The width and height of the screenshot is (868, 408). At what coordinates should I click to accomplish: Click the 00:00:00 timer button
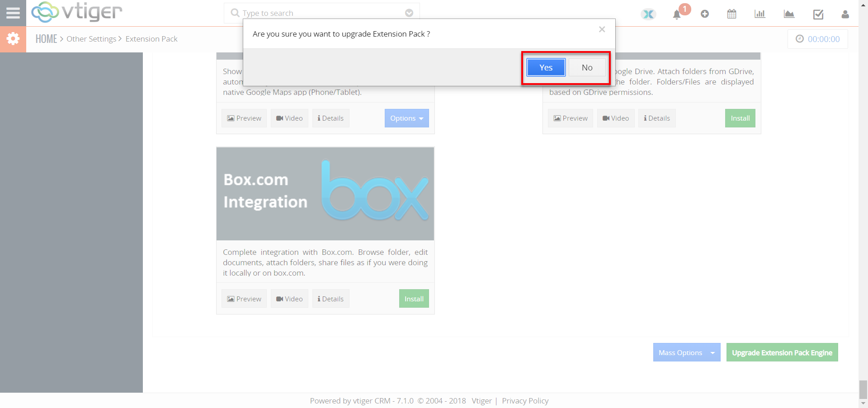point(818,39)
